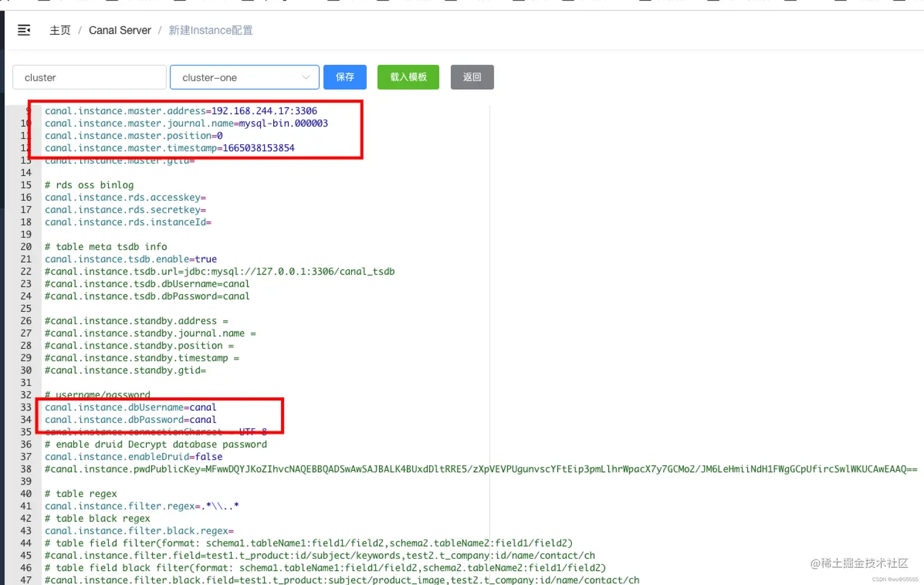Click the commented tsdb.url jdbc line
Screen dimensions: 924x585
point(219,271)
